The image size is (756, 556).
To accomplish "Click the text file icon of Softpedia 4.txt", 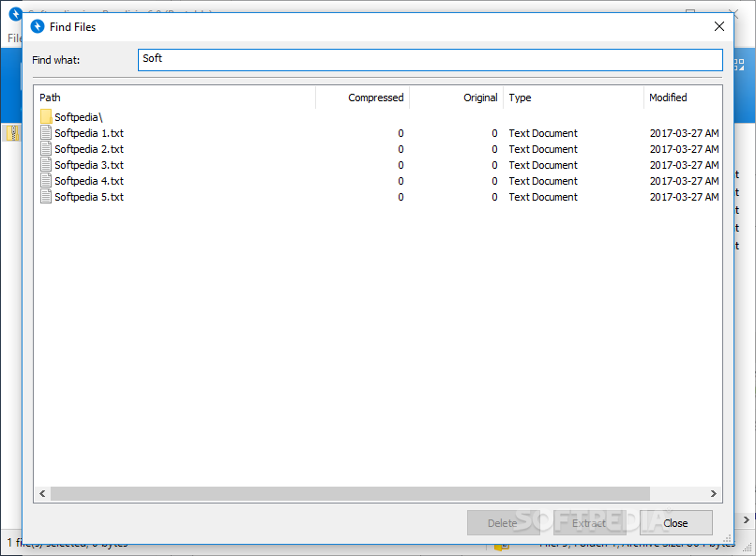I will (x=46, y=180).
